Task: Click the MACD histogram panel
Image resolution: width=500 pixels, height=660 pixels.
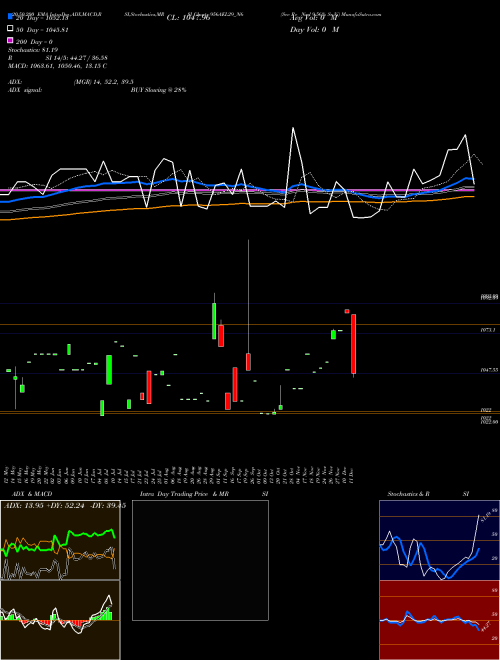Action: 60,620
